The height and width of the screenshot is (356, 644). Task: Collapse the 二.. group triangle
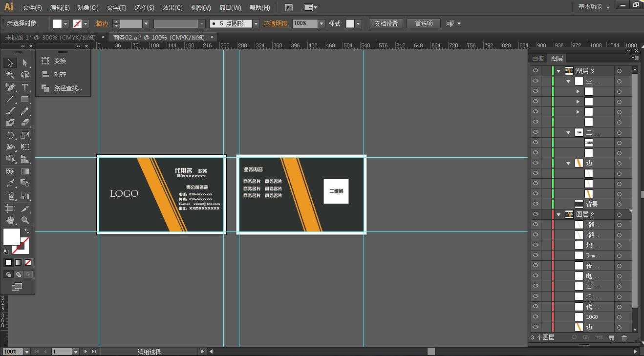pos(568,132)
